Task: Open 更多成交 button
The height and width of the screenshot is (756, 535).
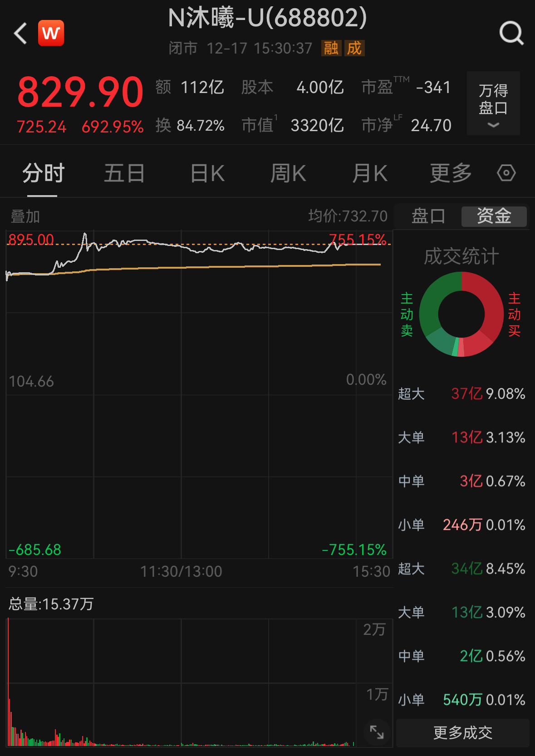Action: point(462,732)
